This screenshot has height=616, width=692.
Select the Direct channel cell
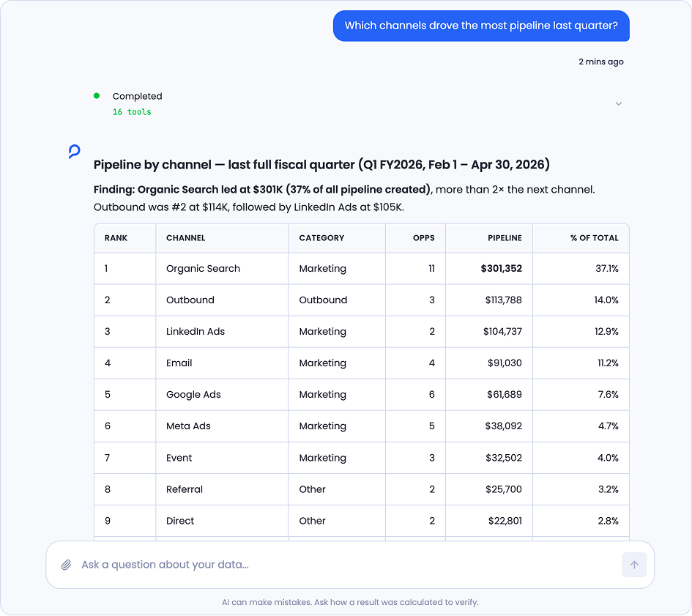tap(222, 521)
